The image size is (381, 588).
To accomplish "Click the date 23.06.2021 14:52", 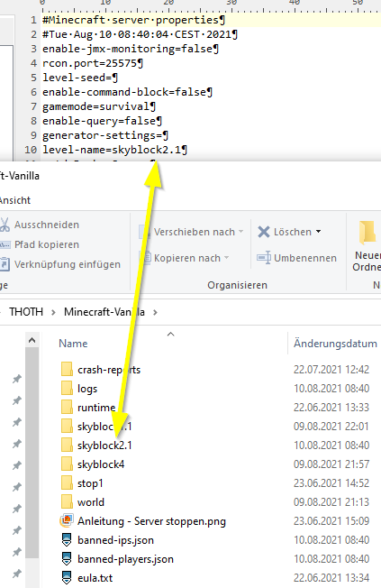I will [331, 483].
